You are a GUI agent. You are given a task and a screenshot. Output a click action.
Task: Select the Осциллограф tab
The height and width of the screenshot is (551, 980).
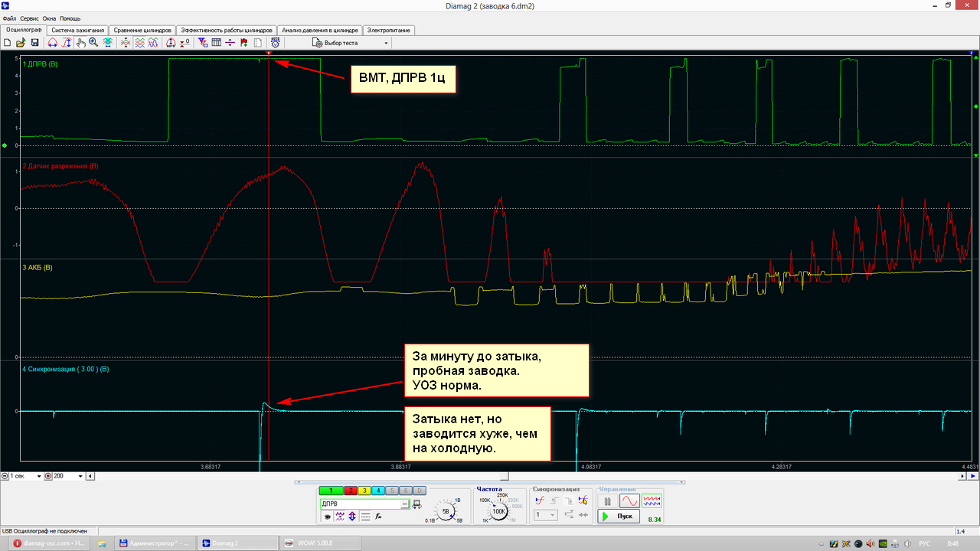click(24, 30)
